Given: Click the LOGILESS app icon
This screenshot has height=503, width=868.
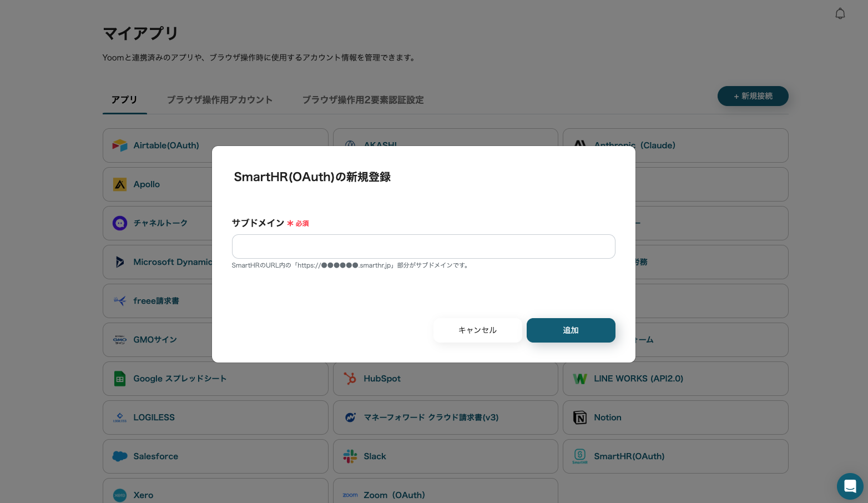Looking at the screenshot, I should click(x=120, y=418).
